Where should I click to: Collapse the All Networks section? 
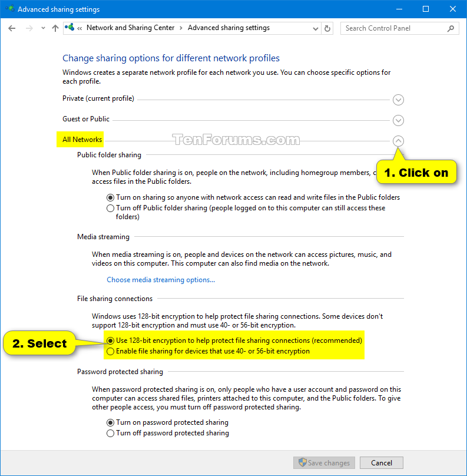[x=398, y=141]
